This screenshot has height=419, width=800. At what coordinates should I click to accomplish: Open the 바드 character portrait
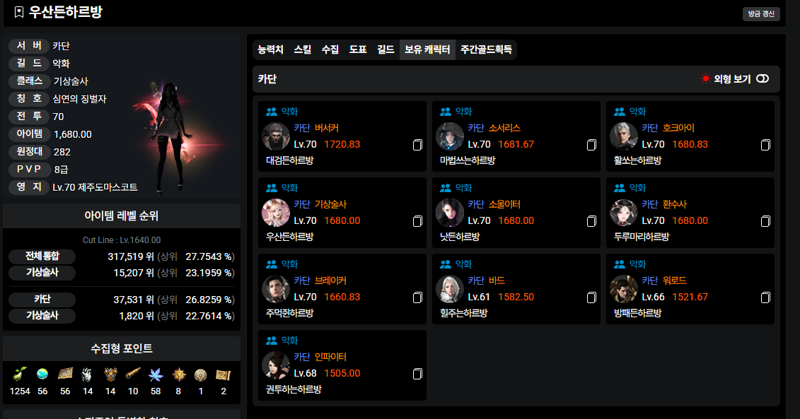pos(450,289)
